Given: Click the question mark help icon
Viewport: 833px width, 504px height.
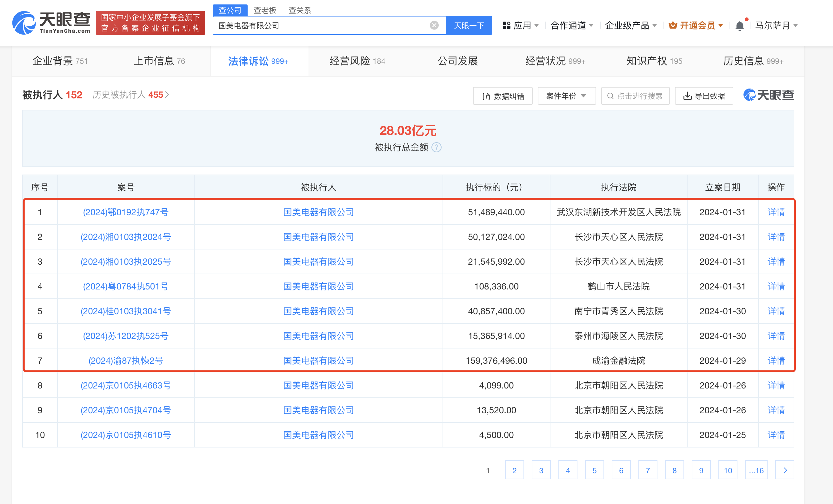Looking at the screenshot, I should [436, 147].
